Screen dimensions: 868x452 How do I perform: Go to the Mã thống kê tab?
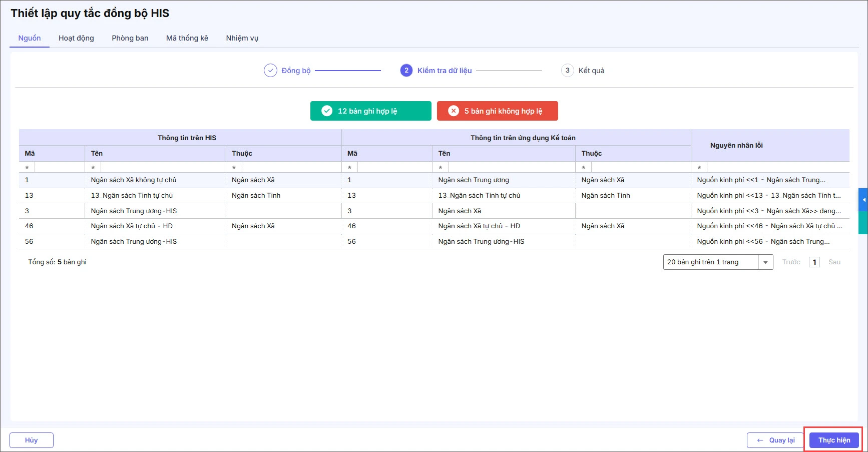click(x=187, y=38)
